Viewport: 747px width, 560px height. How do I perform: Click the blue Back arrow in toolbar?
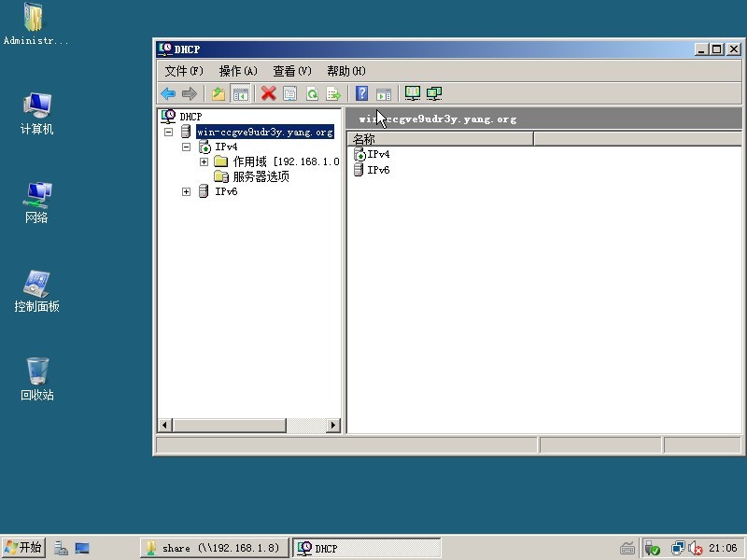point(168,93)
